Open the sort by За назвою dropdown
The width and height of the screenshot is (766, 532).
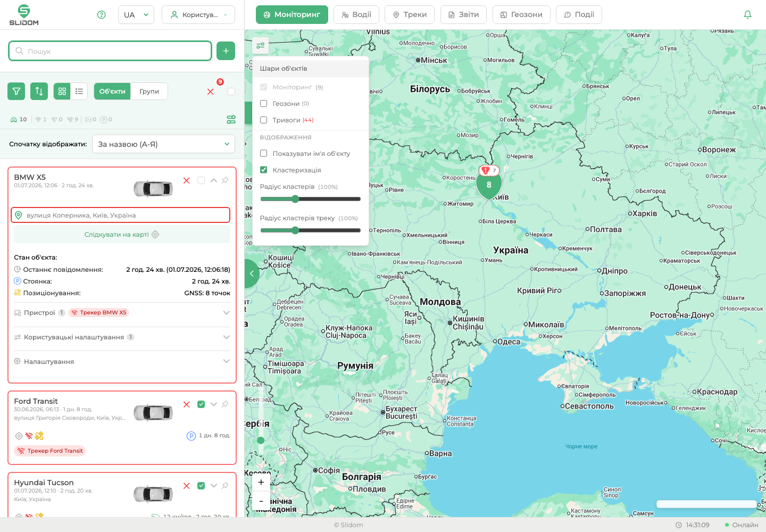pos(164,144)
